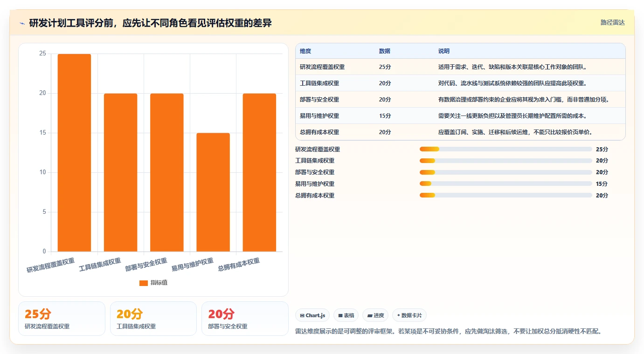Click the 25 tick on the y-axis
Viewport: 644px width, 354px height.
point(42,54)
